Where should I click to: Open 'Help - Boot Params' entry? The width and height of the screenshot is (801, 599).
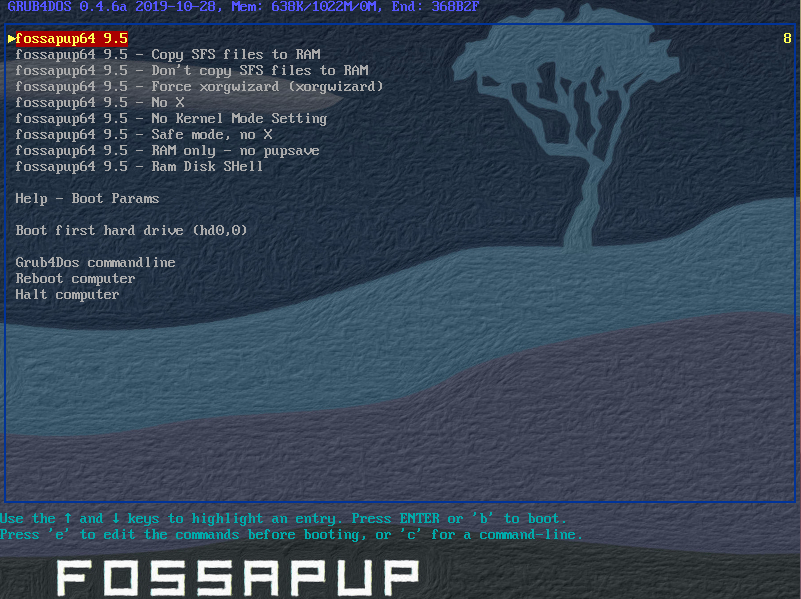(x=87, y=199)
